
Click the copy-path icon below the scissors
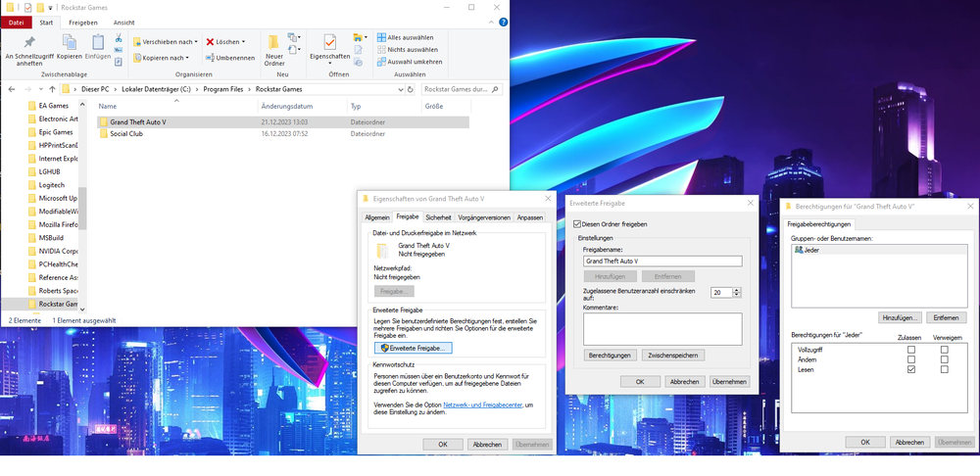[119, 50]
